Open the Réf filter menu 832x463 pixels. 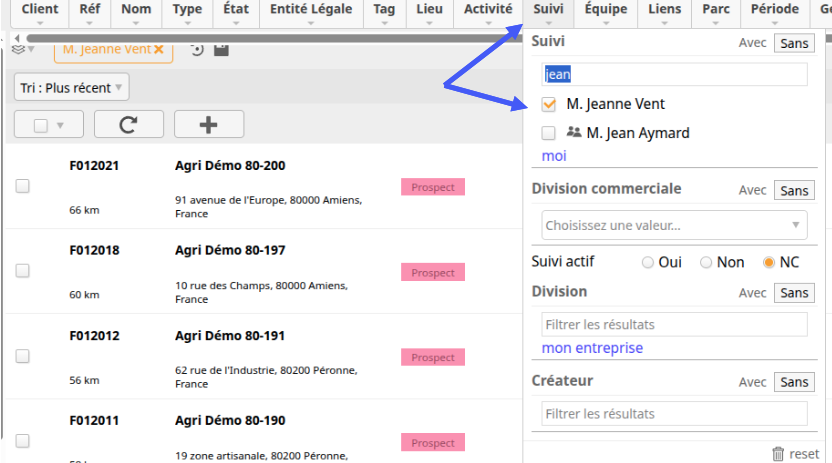[x=90, y=13]
